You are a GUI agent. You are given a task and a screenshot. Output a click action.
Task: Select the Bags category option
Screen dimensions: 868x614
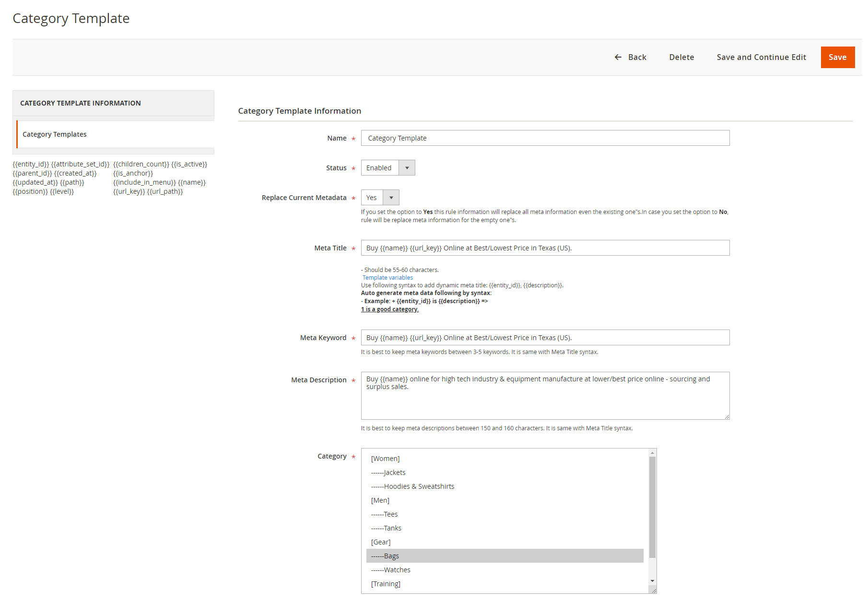(504, 556)
